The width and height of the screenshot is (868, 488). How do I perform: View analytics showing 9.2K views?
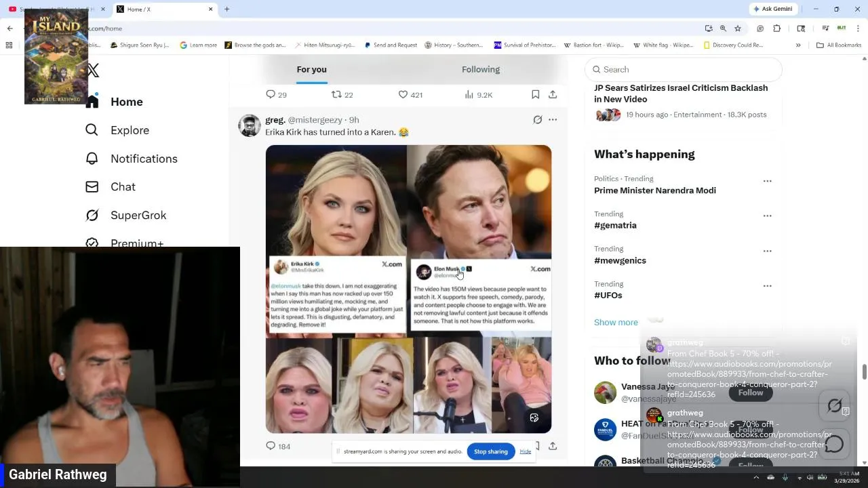coord(478,94)
